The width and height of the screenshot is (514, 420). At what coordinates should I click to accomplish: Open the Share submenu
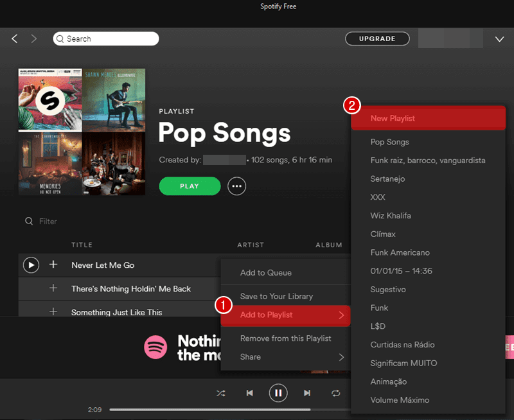tap(251, 356)
